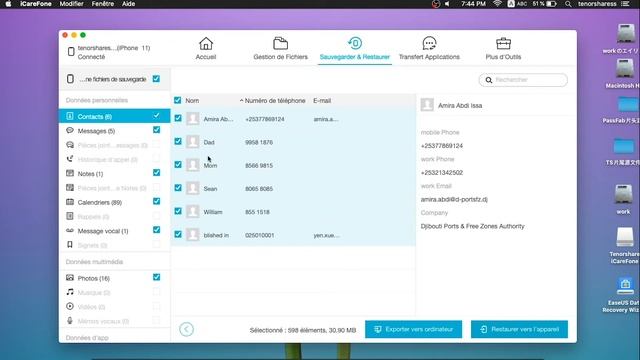Open Gestion de Fichiers tab

(x=280, y=49)
